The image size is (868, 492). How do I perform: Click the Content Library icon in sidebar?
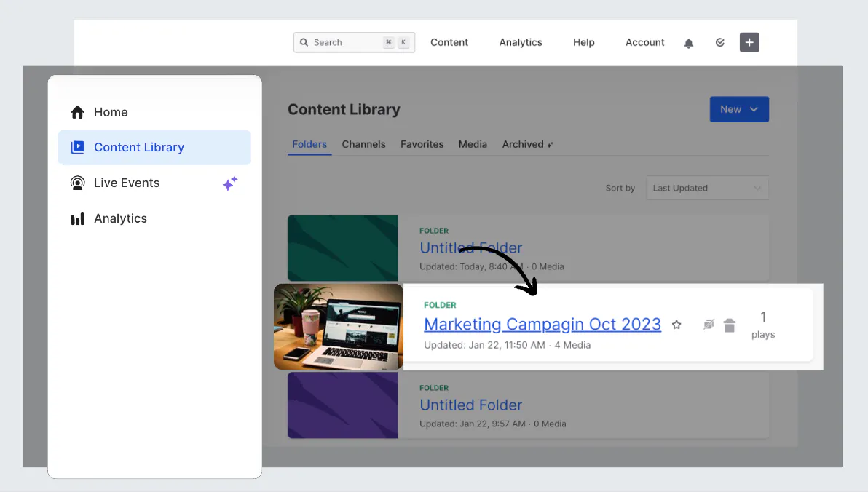click(77, 147)
